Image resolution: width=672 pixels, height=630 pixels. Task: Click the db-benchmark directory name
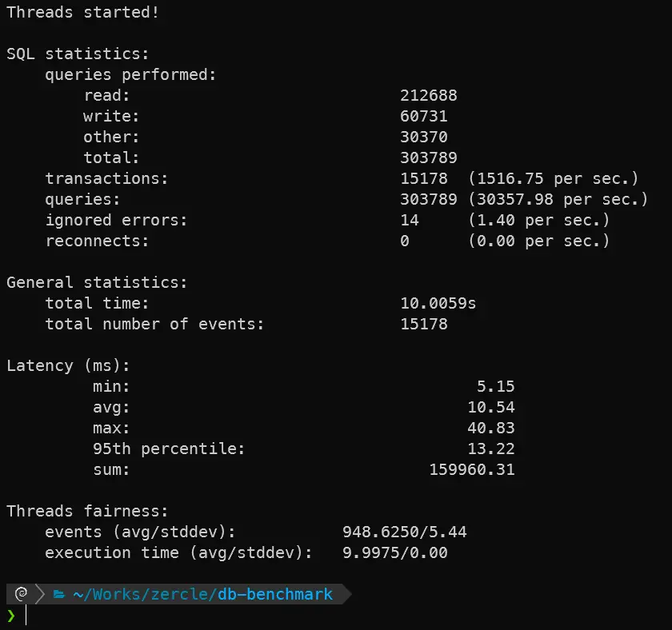point(274,594)
